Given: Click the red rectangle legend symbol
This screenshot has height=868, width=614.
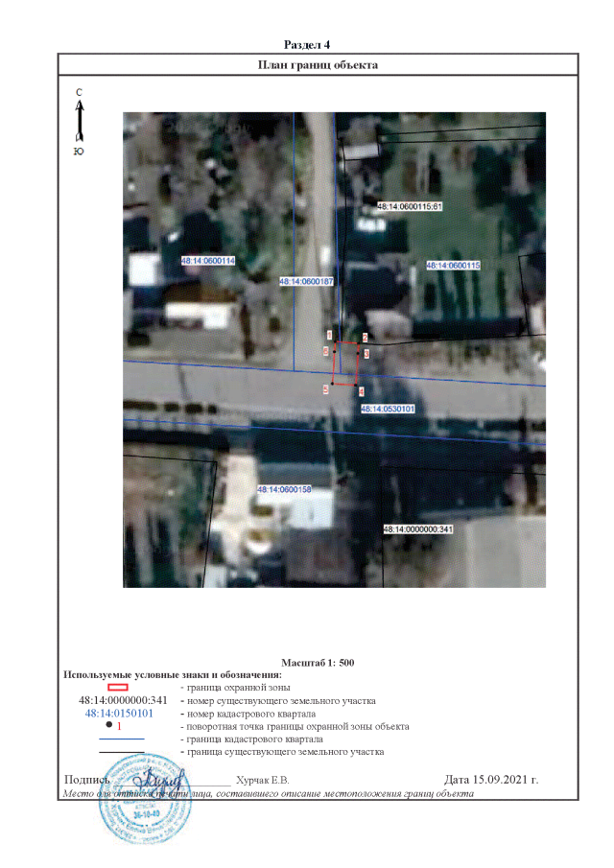Looking at the screenshot, I should pyautogui.click(x=117, y=687).
